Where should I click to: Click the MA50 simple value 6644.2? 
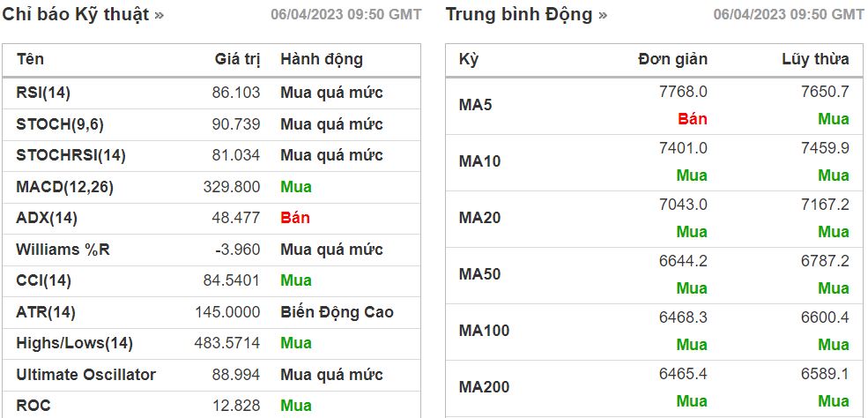[683, 261]
